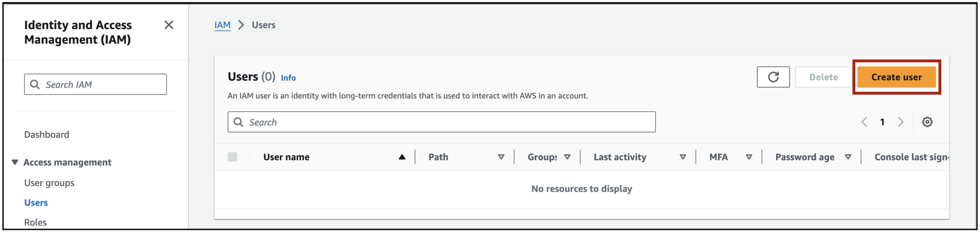980x232 pixels.
Task: Click the refresh users button
Action: tap(773, 77)
